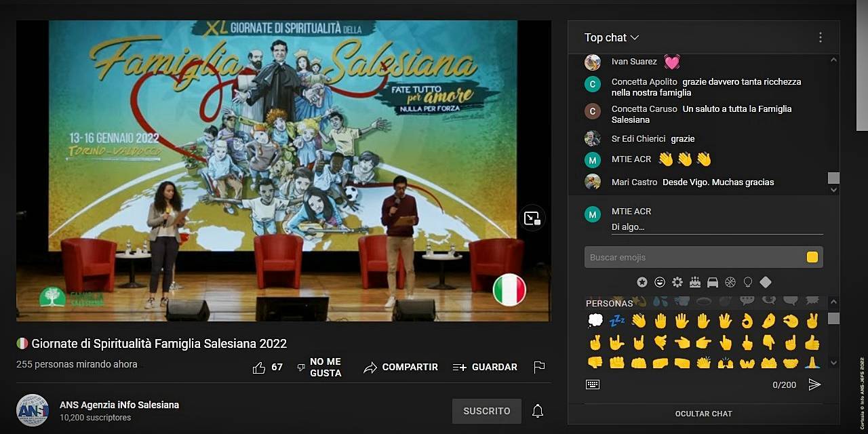Choose the down-pointing hand emoji
This screenshot has height=434, width=868.
(768, 342)
